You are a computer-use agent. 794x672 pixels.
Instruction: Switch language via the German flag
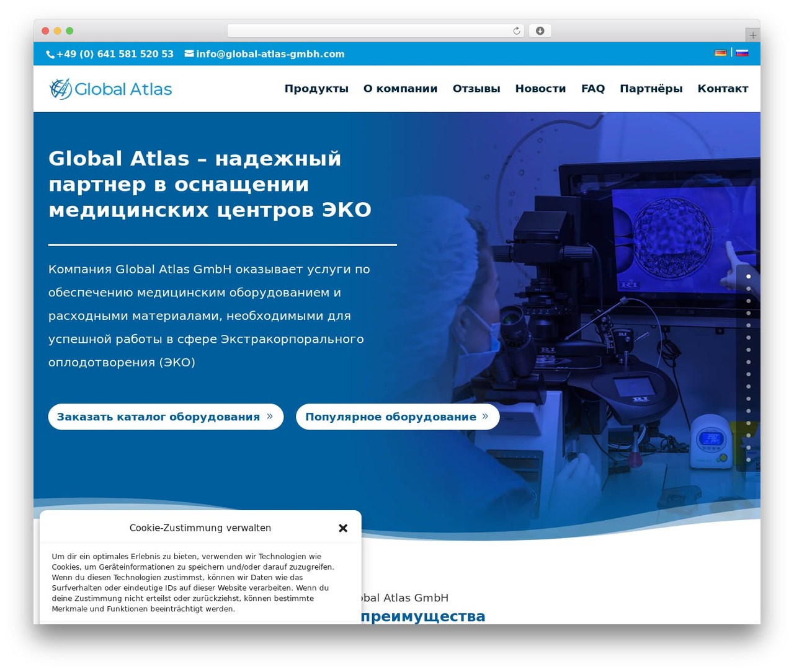tap(721, 53)
